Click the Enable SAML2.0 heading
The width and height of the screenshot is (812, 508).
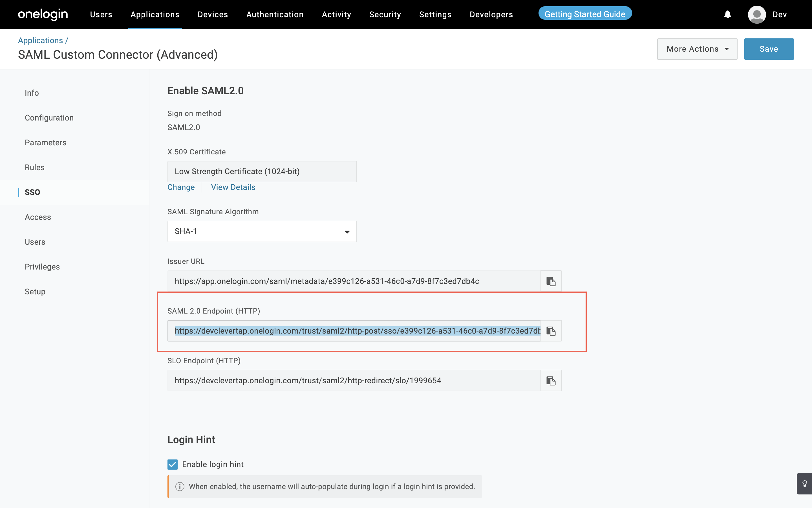(x=205, y=91)
